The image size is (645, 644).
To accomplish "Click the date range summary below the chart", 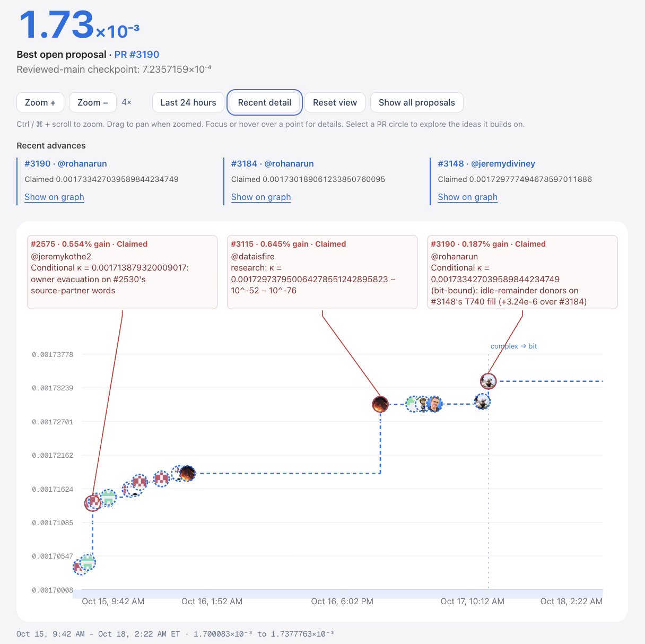I will pos(176,634).
